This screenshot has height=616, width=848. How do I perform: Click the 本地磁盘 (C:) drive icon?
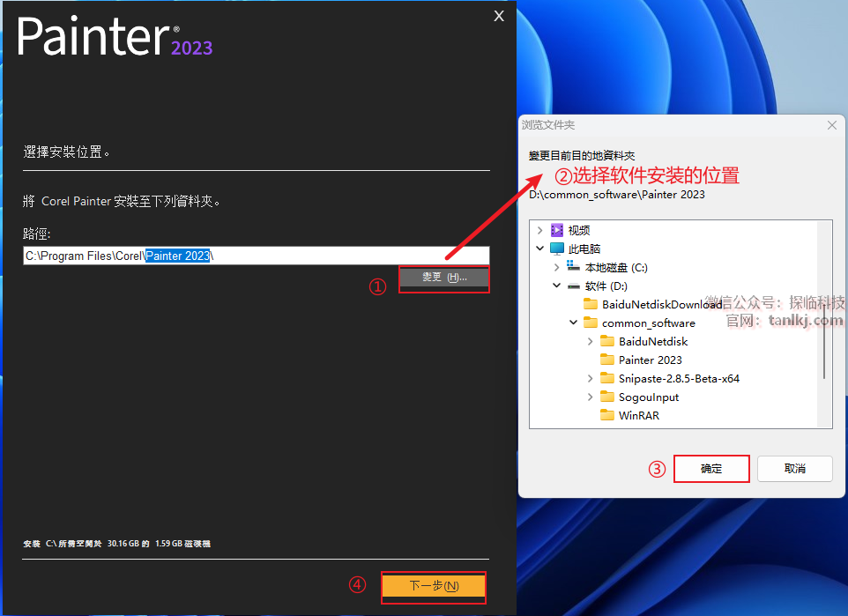[573, 266]
